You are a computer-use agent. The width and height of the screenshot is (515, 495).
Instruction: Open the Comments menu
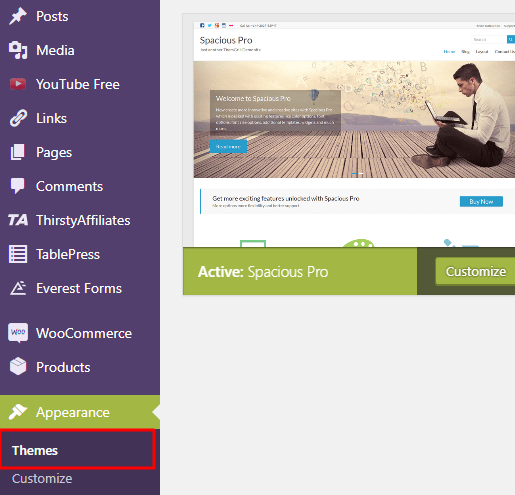click(x=80, y=186)
